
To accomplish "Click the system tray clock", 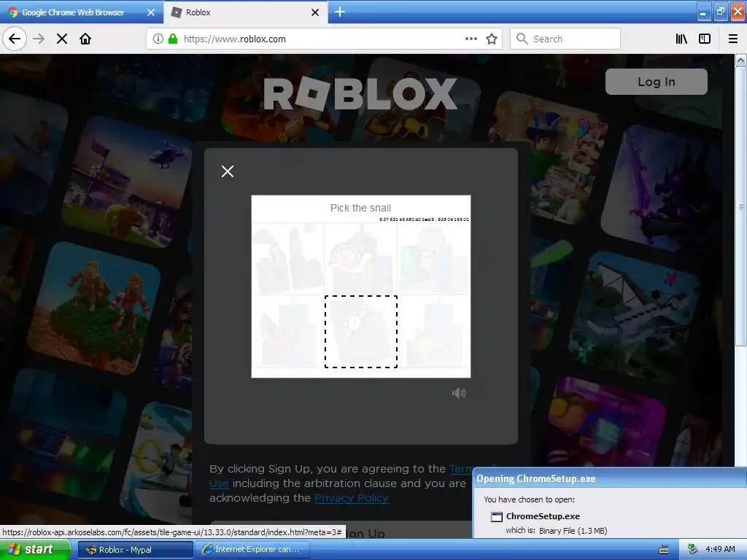I will click(x=720, y=549).
